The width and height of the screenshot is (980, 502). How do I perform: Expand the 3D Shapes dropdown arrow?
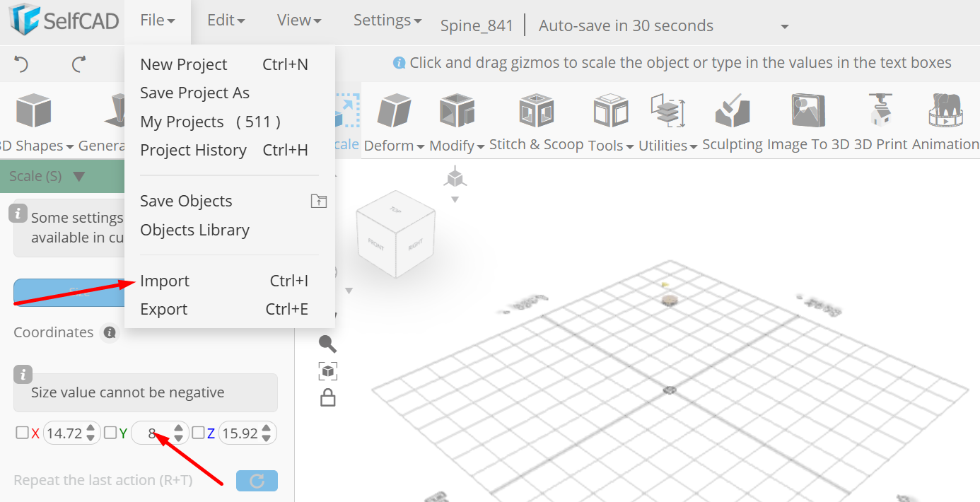[x=69, y=146]
